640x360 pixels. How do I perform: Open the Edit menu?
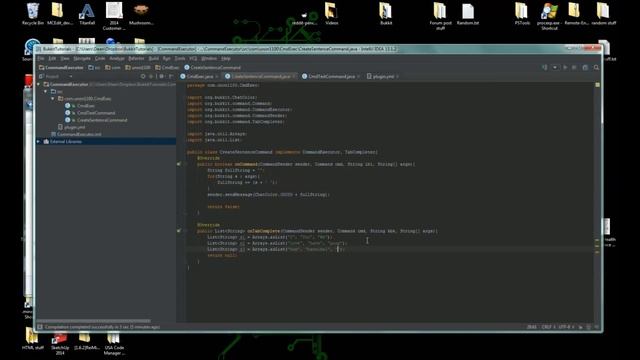tap(52, 58)
